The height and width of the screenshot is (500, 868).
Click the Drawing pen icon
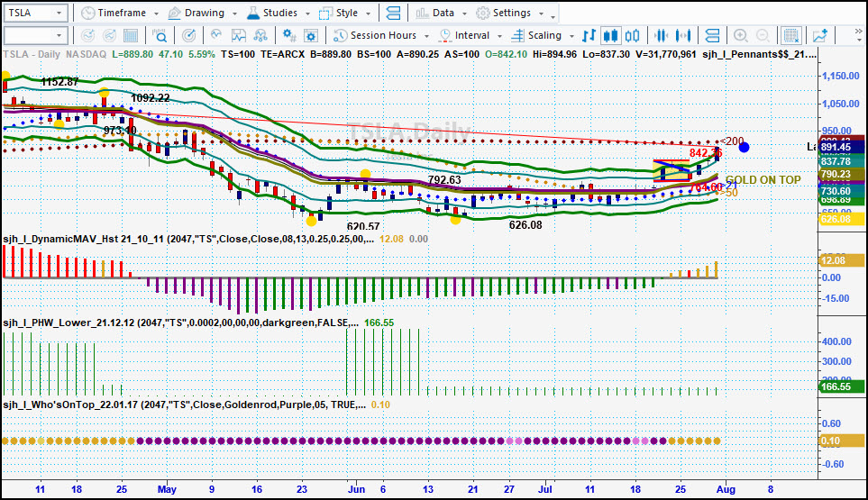coord(174,13)
